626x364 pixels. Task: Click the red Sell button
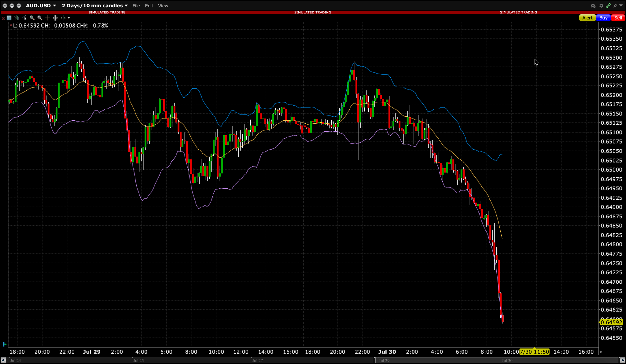point(618,18)
